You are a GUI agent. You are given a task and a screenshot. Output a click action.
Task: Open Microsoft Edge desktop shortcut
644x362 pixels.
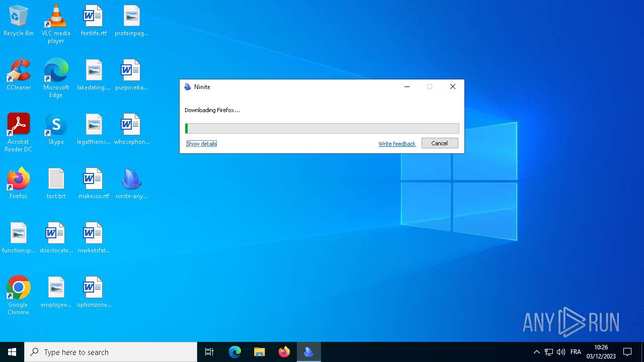pyautogui.click(x=56, y=78)
